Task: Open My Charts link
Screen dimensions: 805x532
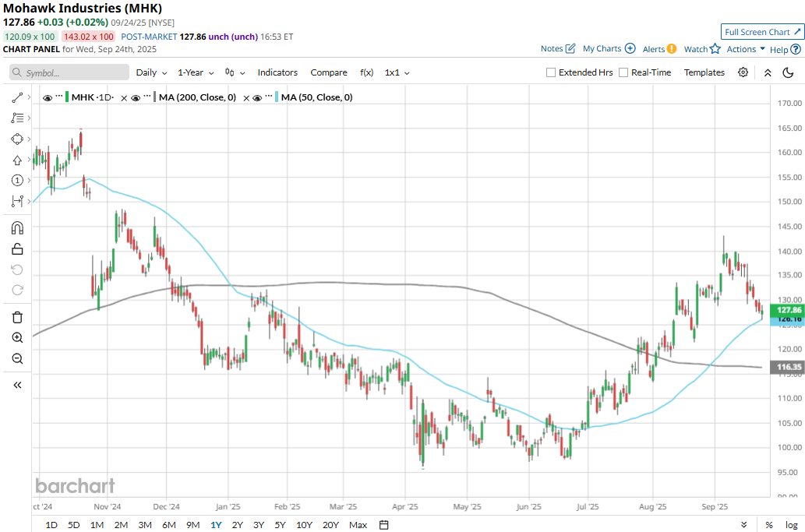Action: coord(609,49)
